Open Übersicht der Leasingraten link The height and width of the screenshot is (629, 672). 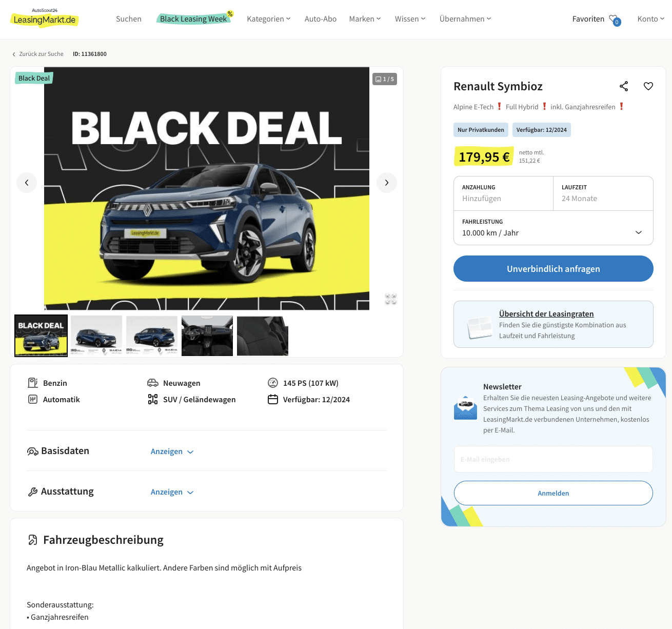coord(546,314)
